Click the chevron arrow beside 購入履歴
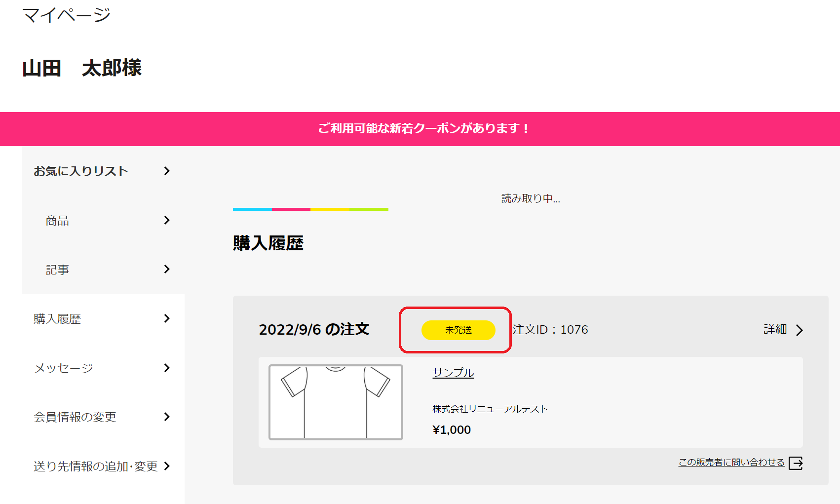The width and height of the screenshot is (840, 504). point(167,318)
